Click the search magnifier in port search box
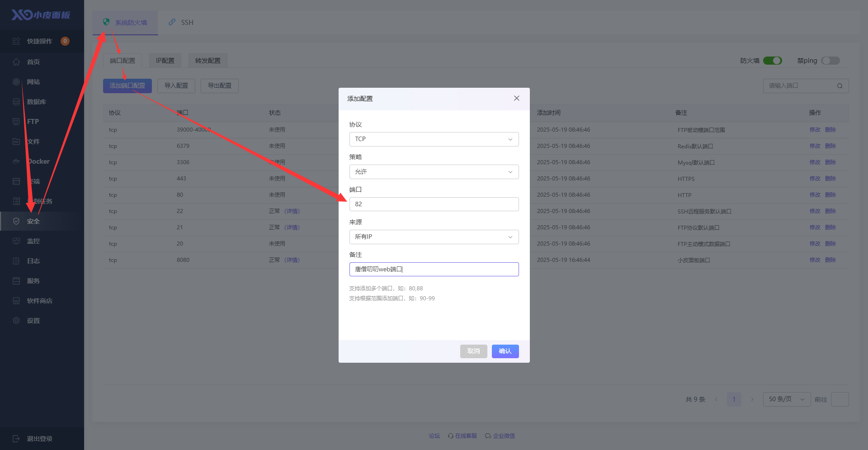 [x=840, y=86]
